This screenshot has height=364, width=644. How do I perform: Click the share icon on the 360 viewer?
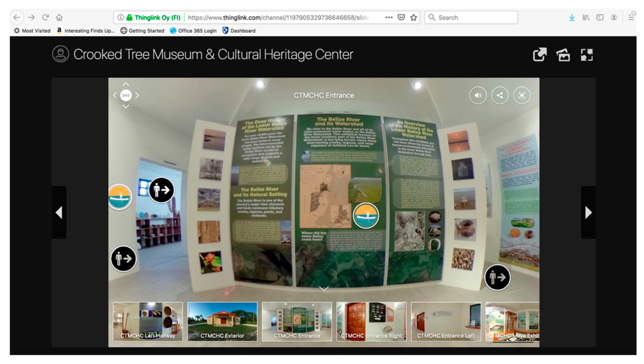[500, 95]
